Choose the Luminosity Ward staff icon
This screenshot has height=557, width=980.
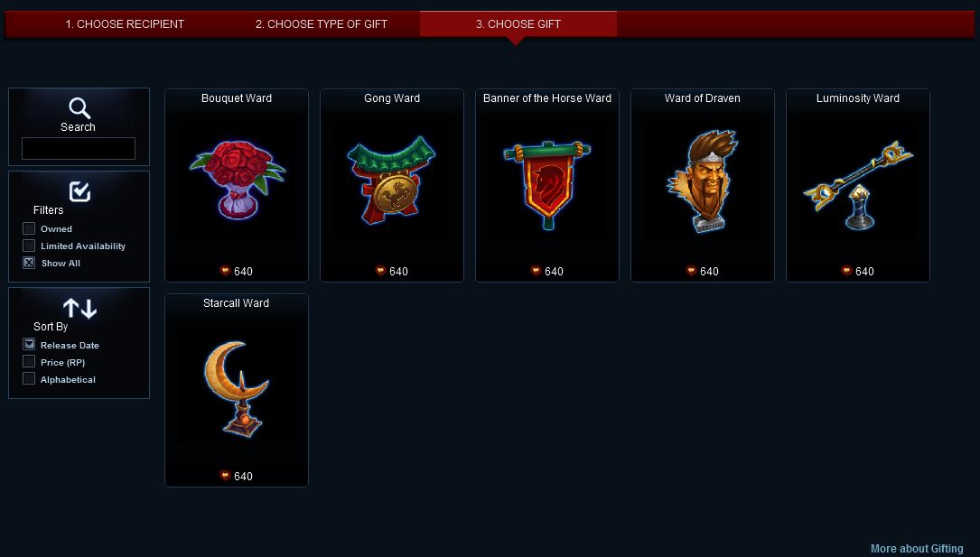857,185
